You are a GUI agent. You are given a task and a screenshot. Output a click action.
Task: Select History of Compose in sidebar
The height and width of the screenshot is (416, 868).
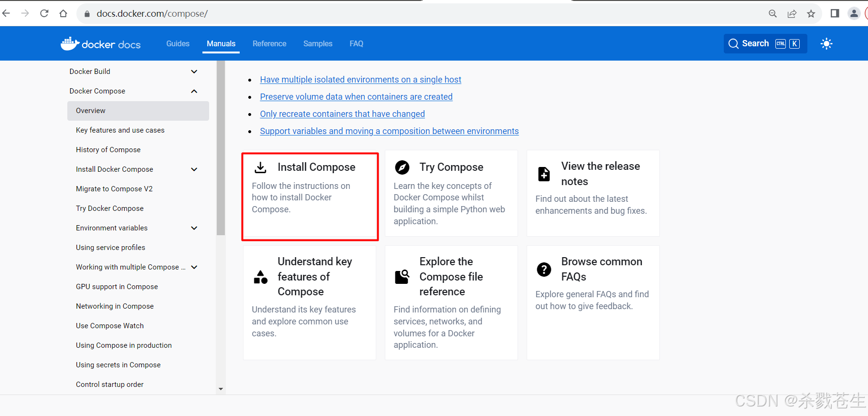click(108, 150)
